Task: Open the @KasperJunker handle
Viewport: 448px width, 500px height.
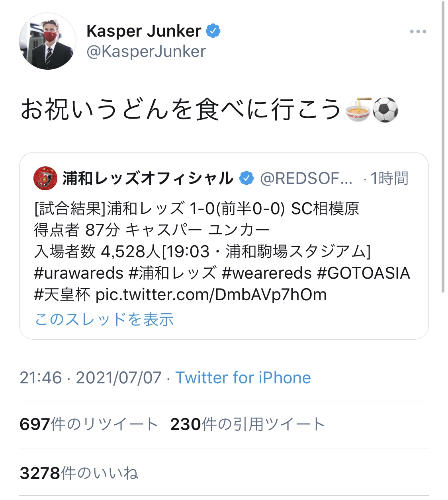Action: [x=146, y=51]
